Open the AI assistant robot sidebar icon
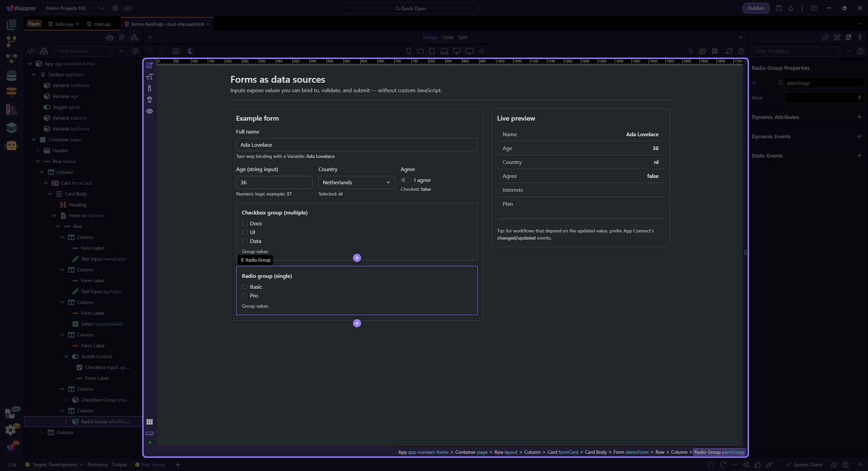 click(x=11, y=145)
